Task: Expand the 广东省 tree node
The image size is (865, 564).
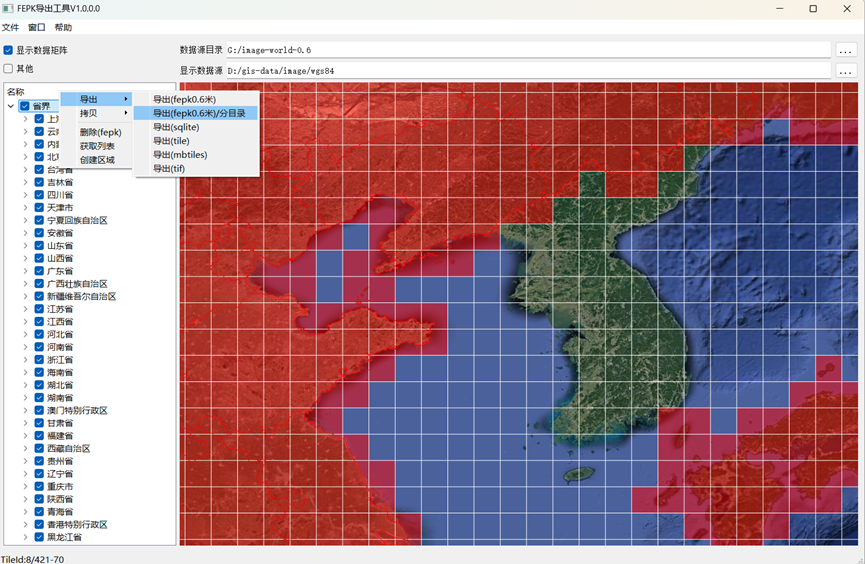Action: coord(25,271)
